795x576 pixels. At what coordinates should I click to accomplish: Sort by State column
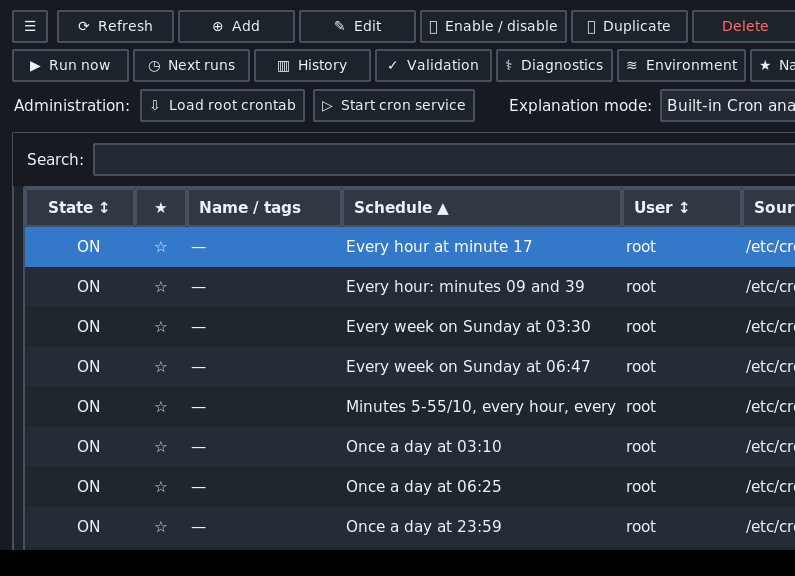click(x=80, y=207)
